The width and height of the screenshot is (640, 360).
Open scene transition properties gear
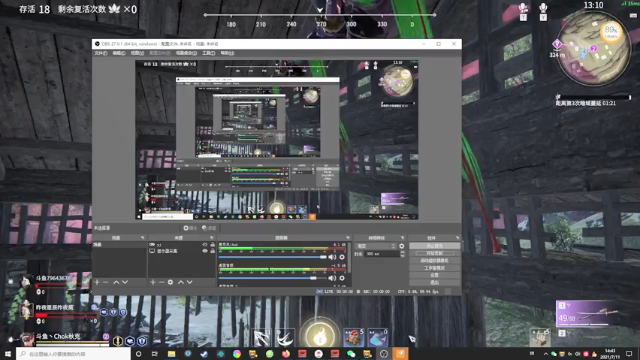(x=402, y=246)
